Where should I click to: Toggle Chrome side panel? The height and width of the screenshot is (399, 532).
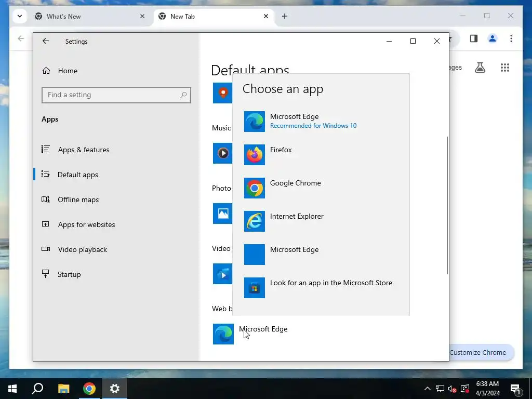(x=474, y=38)
